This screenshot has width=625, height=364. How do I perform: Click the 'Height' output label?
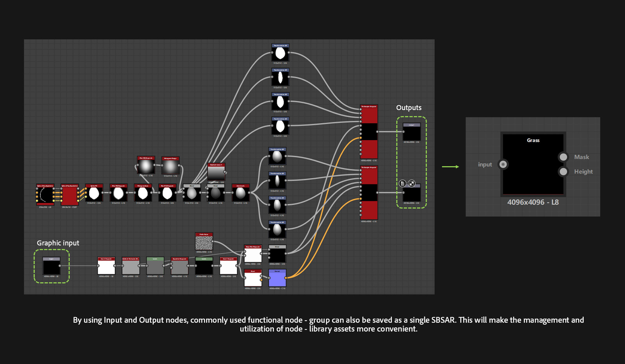(584, 172)
